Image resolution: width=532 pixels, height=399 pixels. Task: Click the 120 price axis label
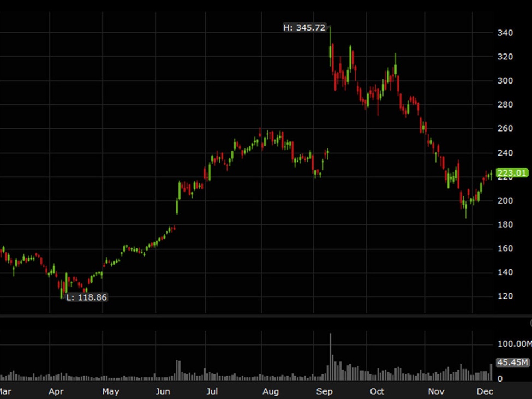click(x=505, y=296)
